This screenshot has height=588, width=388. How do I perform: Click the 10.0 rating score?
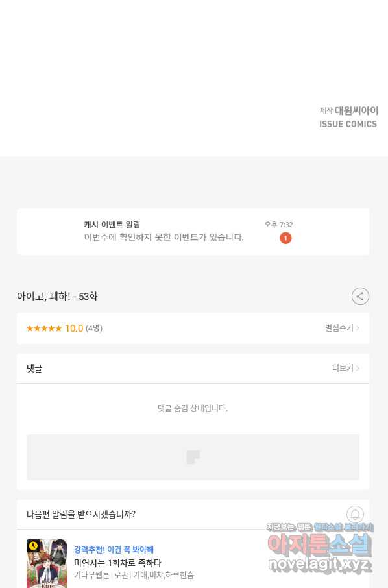[74, 328]
